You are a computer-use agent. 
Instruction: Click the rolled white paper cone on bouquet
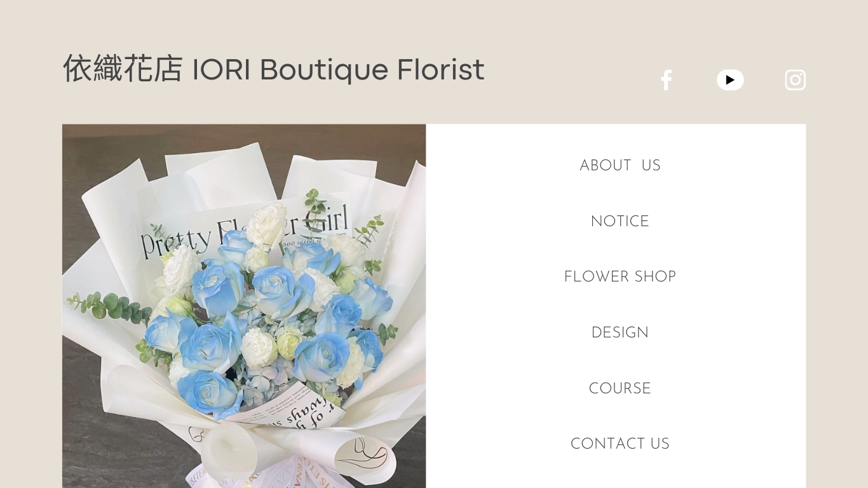coord(229,453)
